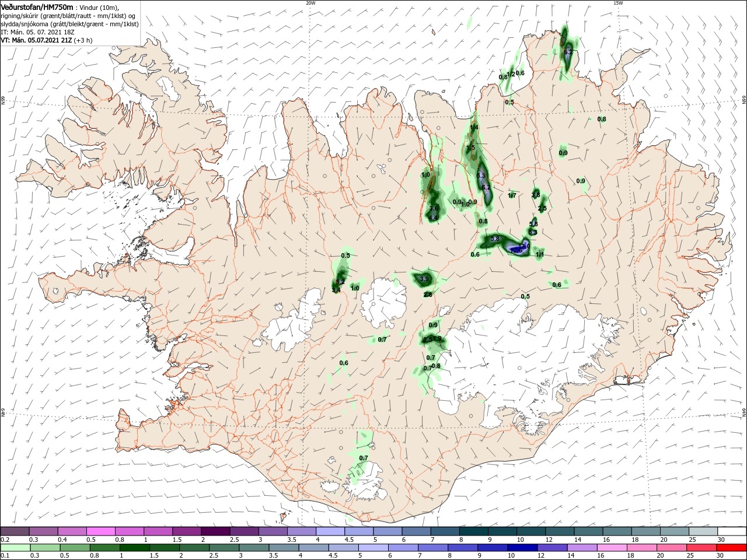Choose the darkest green swatch on the rain scale
The image size is (747, 560).
point(134,548)
